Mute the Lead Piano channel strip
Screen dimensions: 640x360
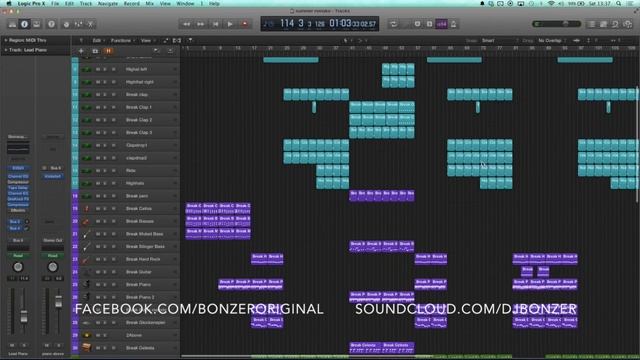pos(12,345)
